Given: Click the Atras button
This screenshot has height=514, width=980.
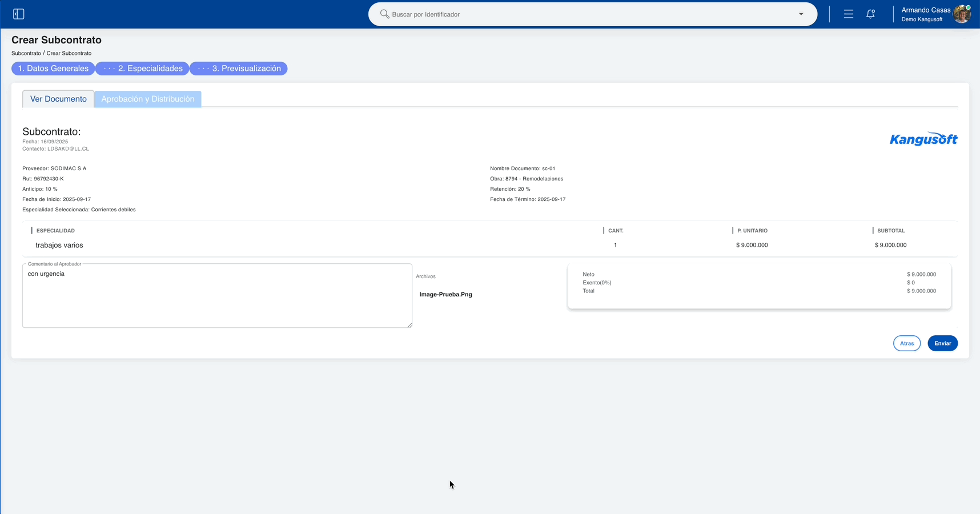Looking at the screenshot, I should 907,343.
